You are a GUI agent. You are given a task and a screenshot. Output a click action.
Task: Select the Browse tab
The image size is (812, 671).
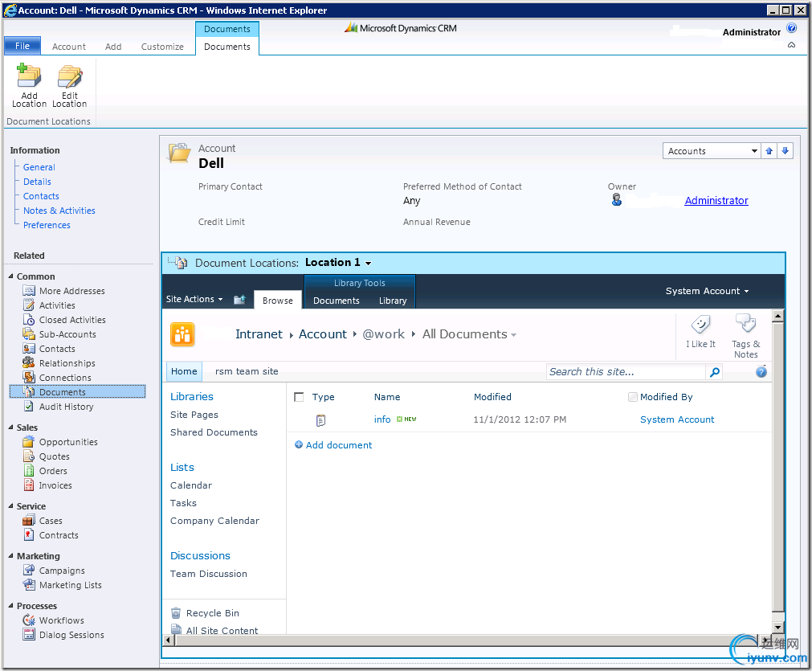(x=278, y=301)
